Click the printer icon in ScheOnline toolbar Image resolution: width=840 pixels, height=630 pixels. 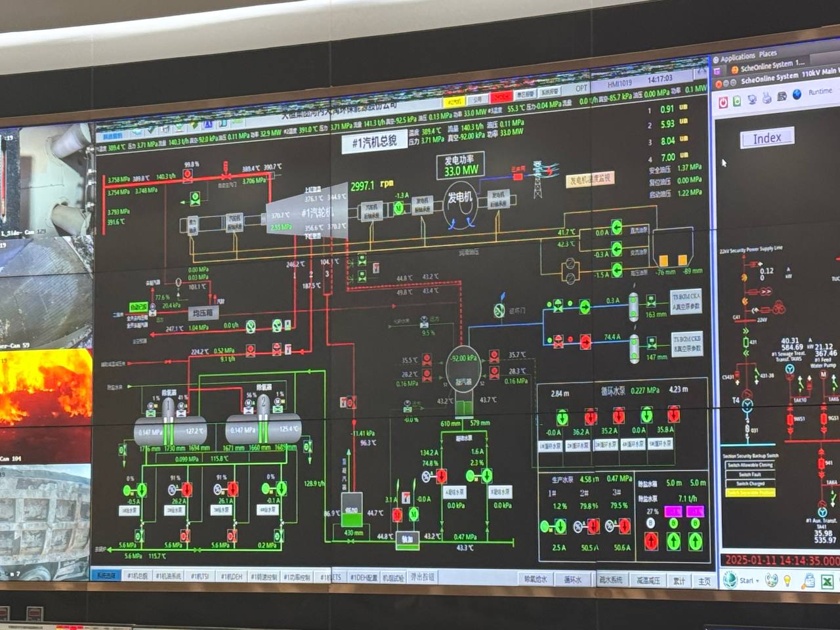point(766,98)
